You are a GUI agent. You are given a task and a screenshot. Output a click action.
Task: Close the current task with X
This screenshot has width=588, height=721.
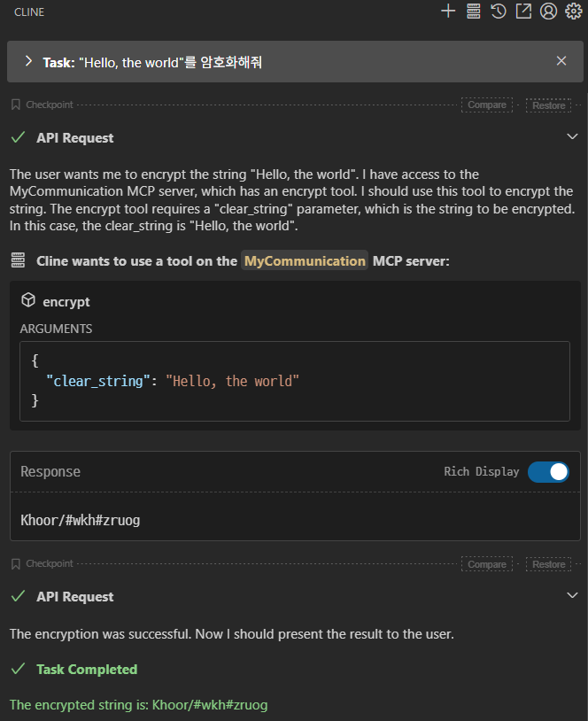click(561, 61)
